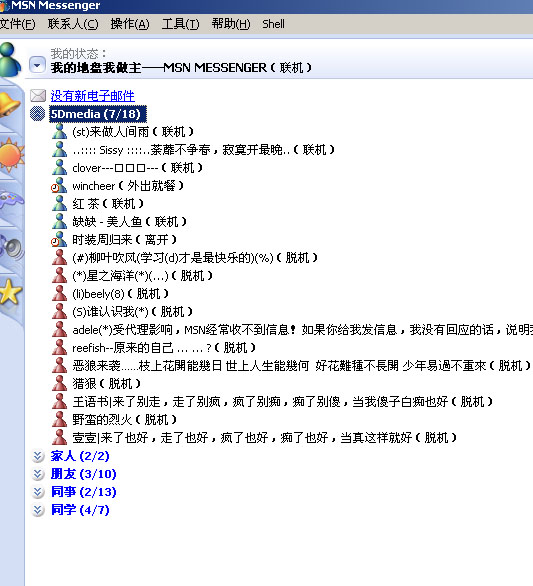This screenshot has width=533, height=586.
Task: Select offline contact 野蛮的烈火
Action: (124, 420)
